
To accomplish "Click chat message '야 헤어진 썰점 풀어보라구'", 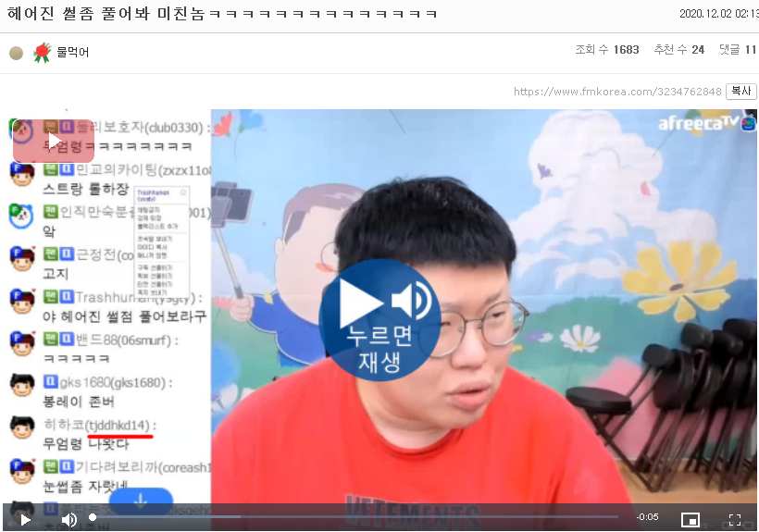I will (x=124, y=316).
